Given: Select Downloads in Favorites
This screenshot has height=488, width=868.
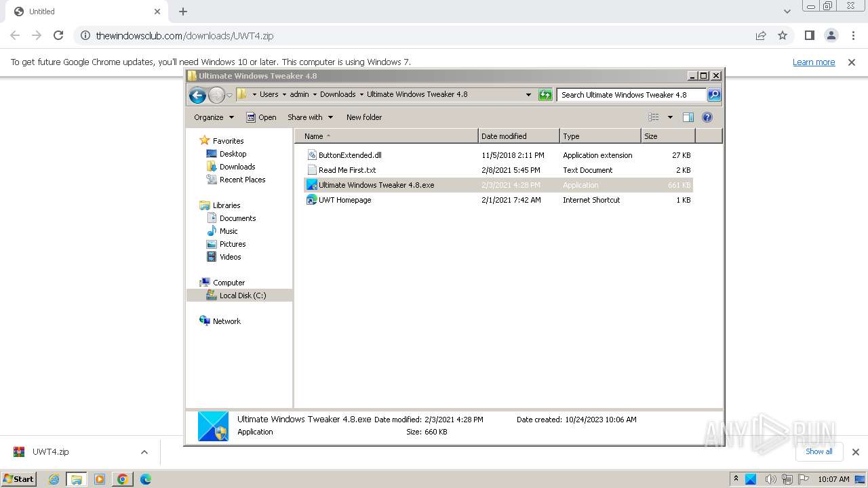Looking at the screenshot, I should (237, 167).
